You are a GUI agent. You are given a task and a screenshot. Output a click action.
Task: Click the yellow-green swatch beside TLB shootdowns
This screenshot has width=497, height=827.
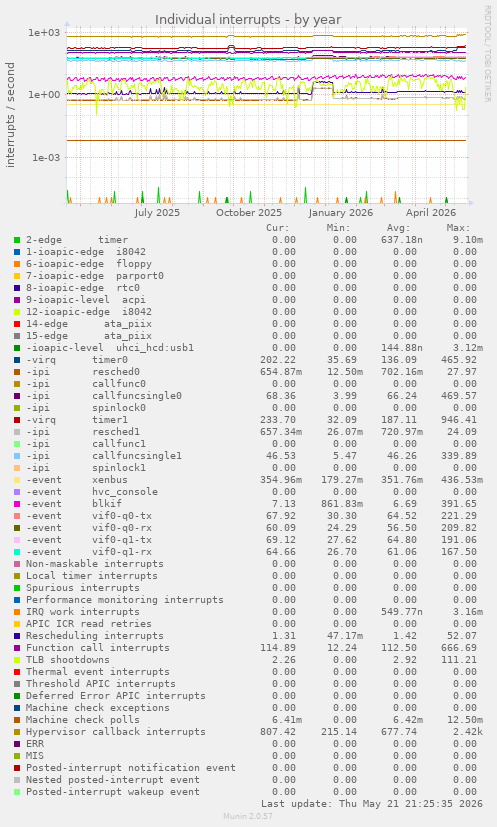(17, 660)
